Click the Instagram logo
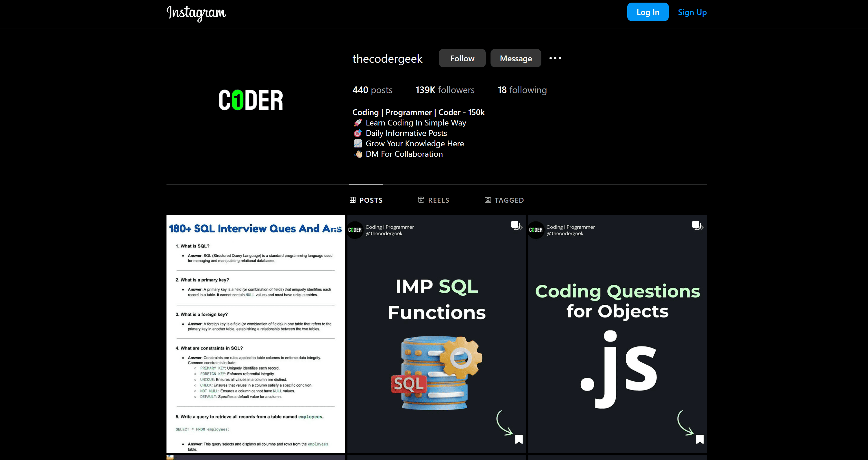Image resolution: width=868 pixels, height=460 pixels. click(196, 13)
